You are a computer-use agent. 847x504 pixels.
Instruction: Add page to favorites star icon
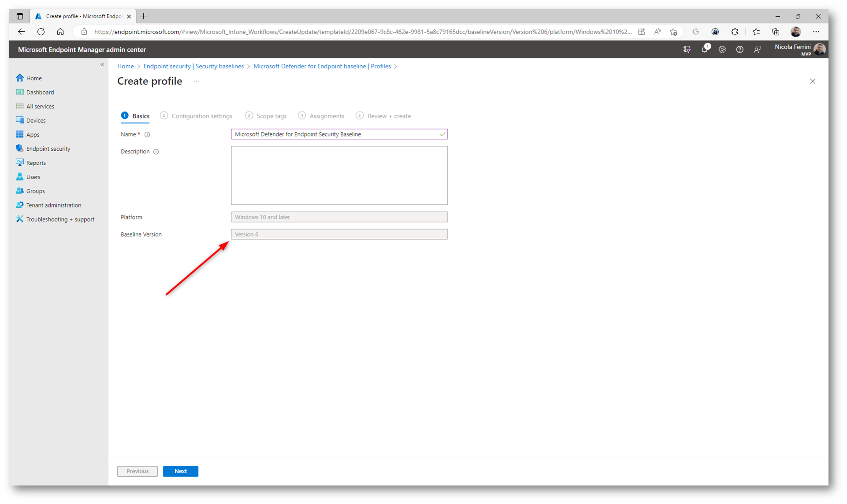[x=673, y=32]
